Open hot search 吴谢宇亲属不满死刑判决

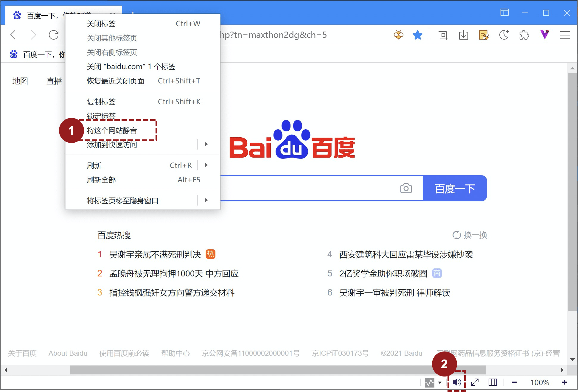coord(155,254)
